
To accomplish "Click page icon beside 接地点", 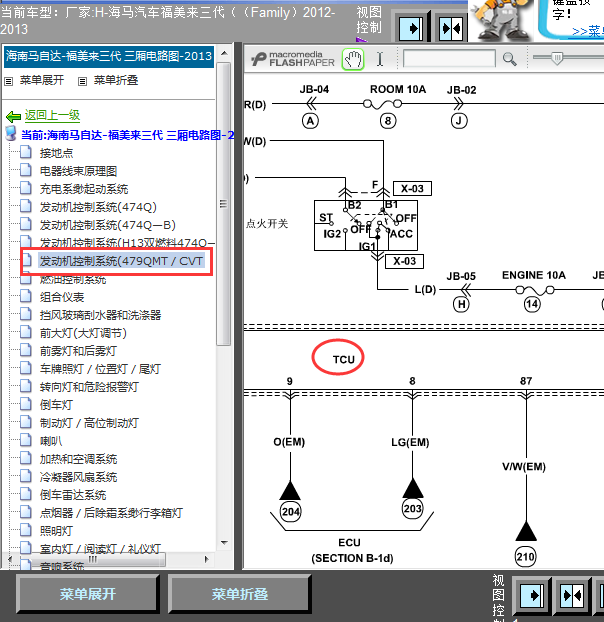I will coord(26,152).
